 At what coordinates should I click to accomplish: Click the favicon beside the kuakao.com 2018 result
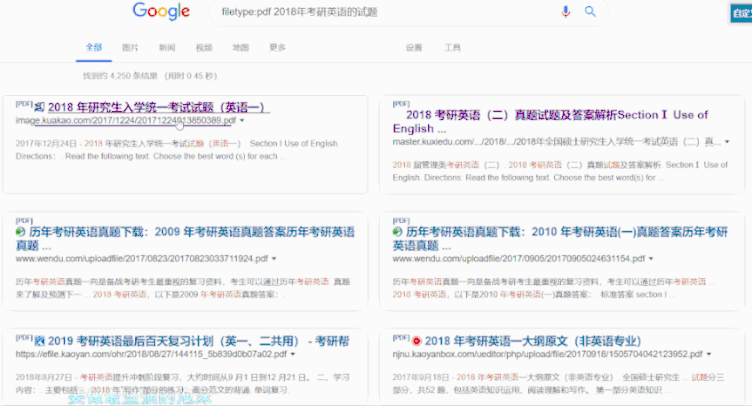(x=39, y=107)
